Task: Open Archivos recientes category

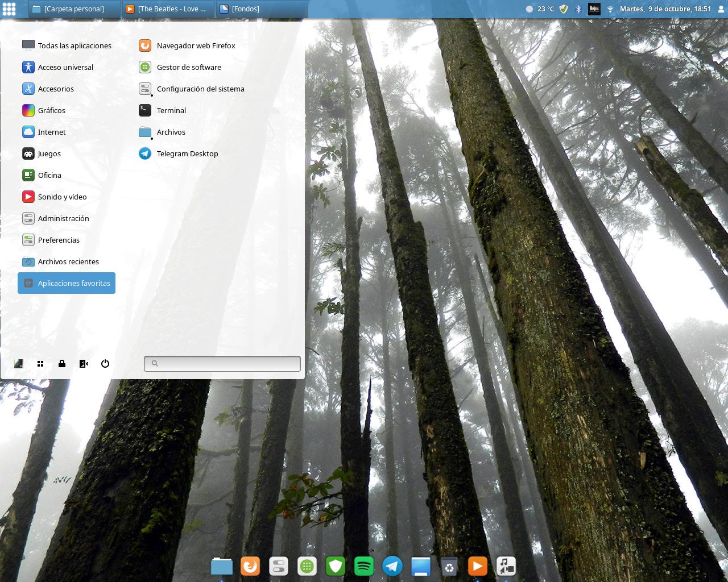Action: pyautogui.click(x=67, y=261)
